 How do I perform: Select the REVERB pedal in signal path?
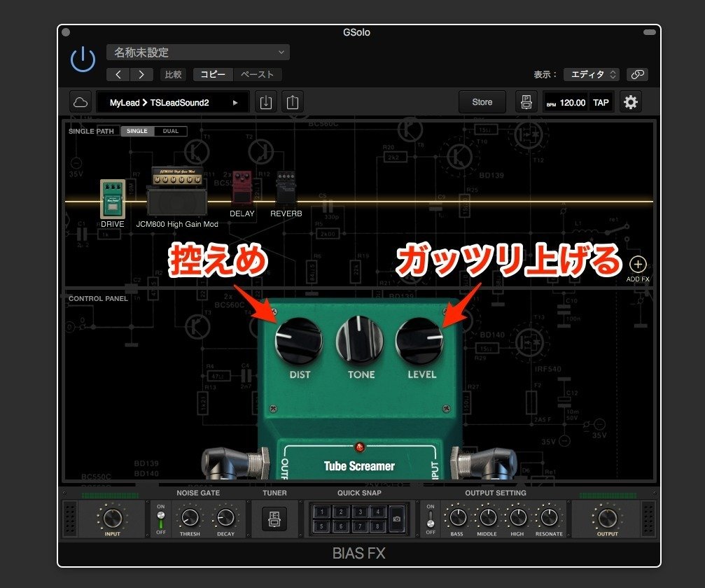(x=286, y=188)
